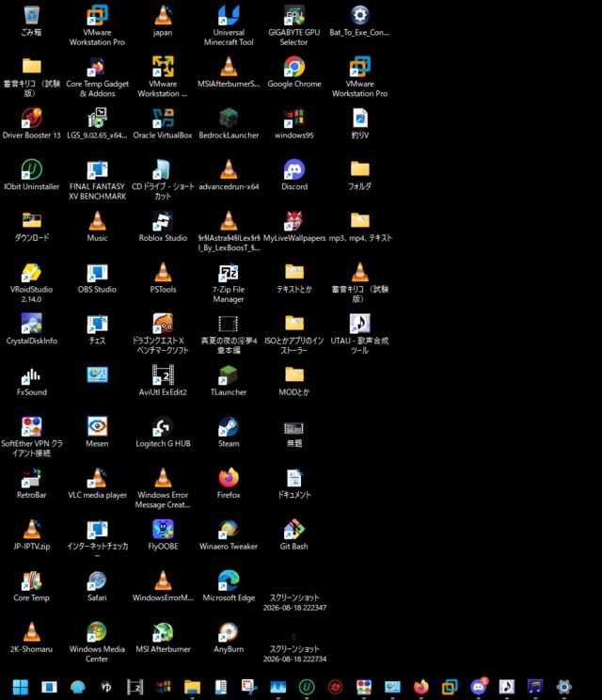Open Settings gear in the taskbar

(x=563, y=687)
